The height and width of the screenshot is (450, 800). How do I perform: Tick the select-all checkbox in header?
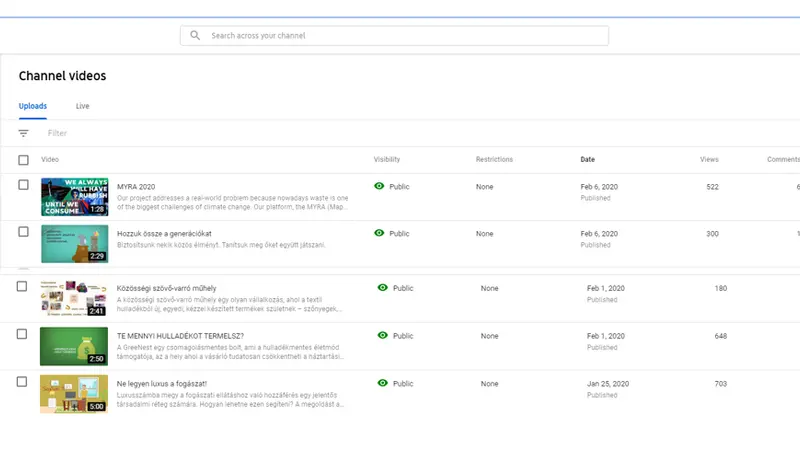point(23,160)
